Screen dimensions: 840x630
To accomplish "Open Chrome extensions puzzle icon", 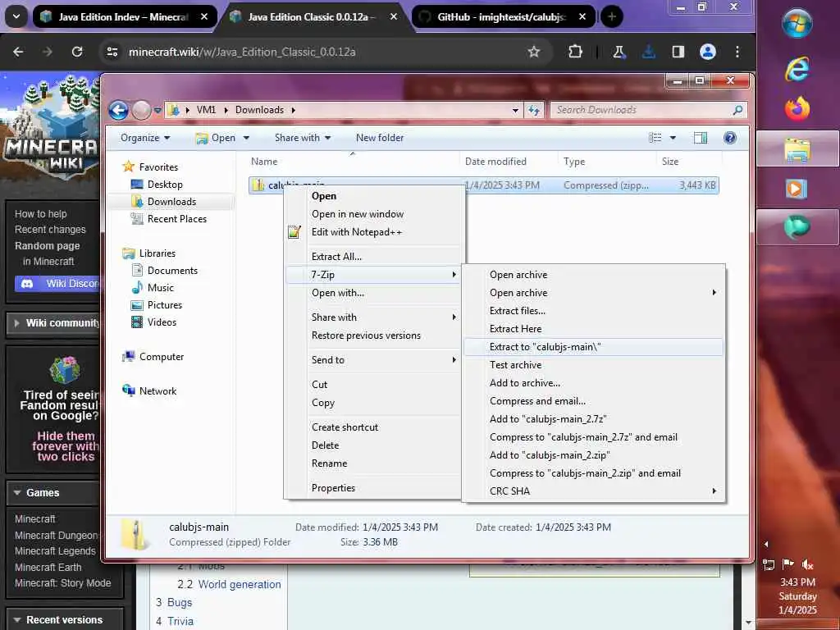I will [575, 52].
